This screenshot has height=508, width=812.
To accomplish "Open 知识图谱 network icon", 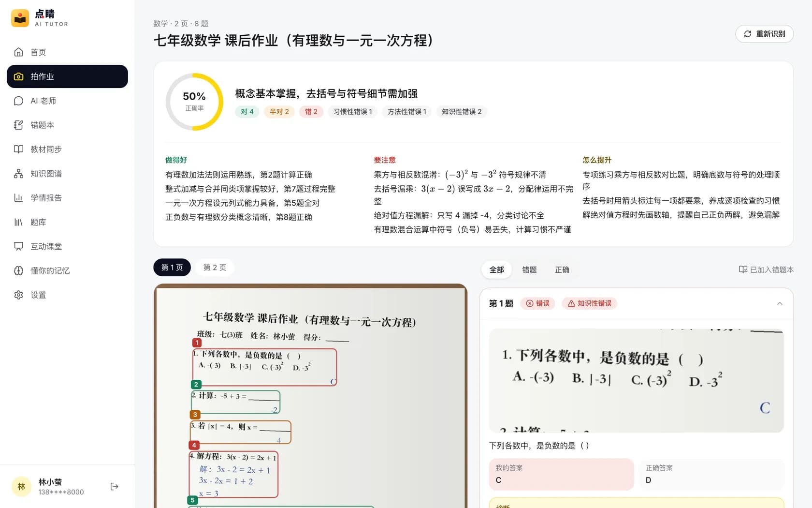I will pos(18,173).
